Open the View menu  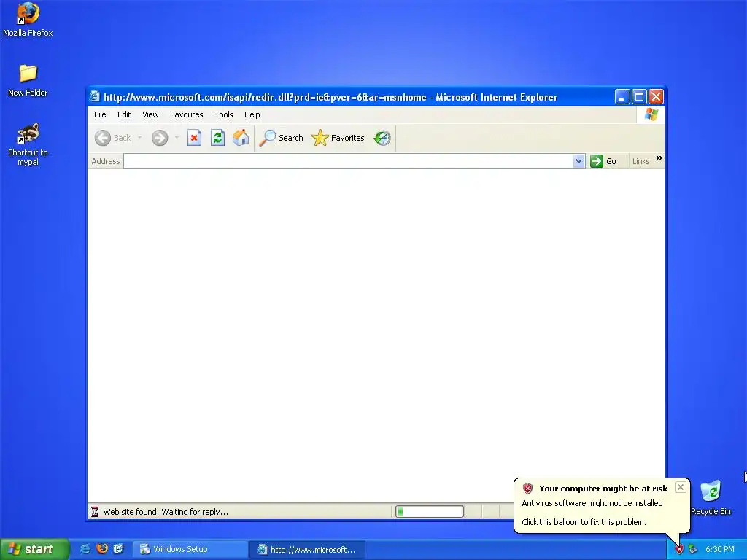[x=150, y=114]
